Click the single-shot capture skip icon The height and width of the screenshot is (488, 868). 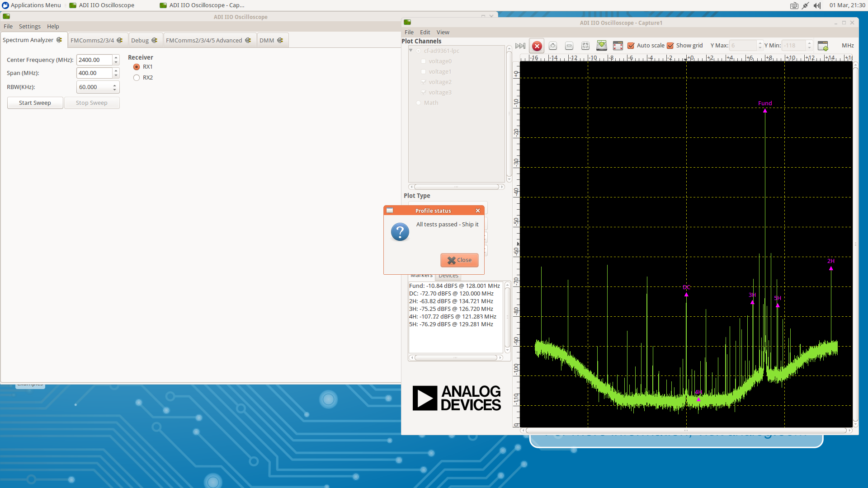click(x=520, y=46)
